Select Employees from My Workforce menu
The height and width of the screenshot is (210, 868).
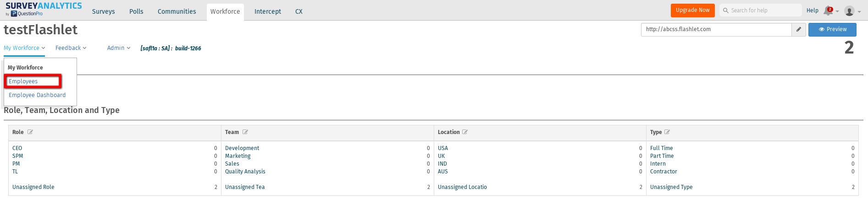(x=23, y=81)
